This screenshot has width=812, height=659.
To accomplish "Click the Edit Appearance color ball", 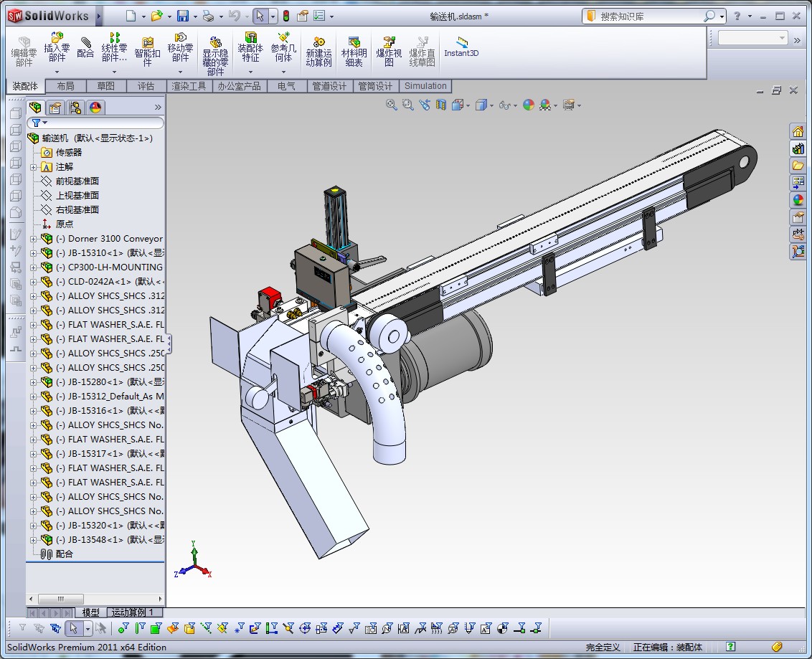I will 528,105.
